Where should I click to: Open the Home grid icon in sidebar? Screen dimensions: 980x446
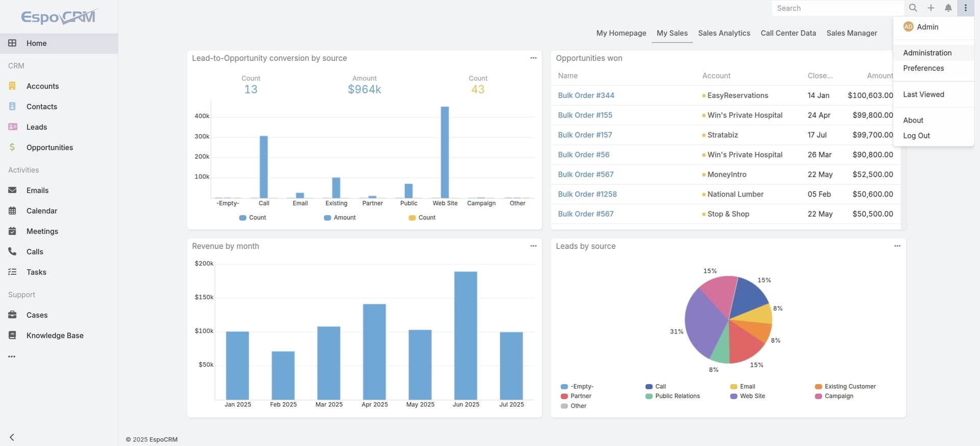(12, 43)
